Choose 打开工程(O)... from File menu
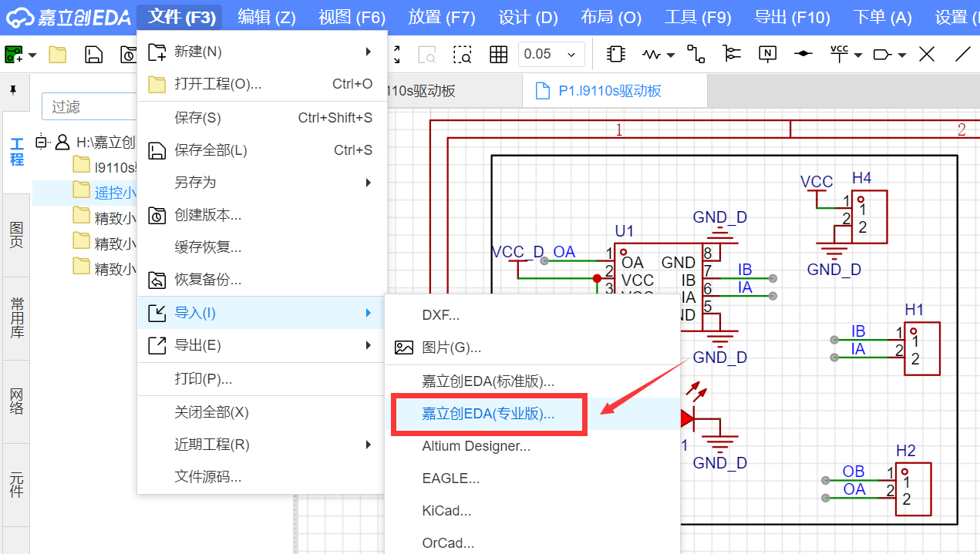 point(261,84)
